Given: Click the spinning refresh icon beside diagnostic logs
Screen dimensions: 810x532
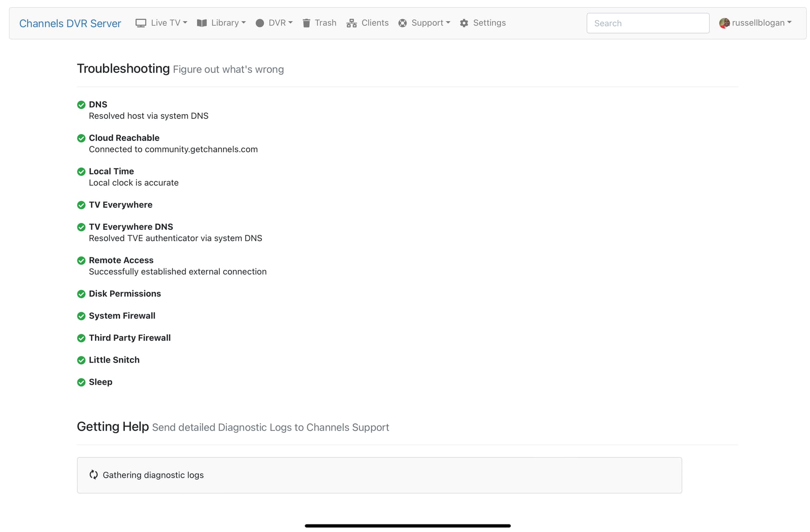Looking at the screenshot, I should [94, 475].
